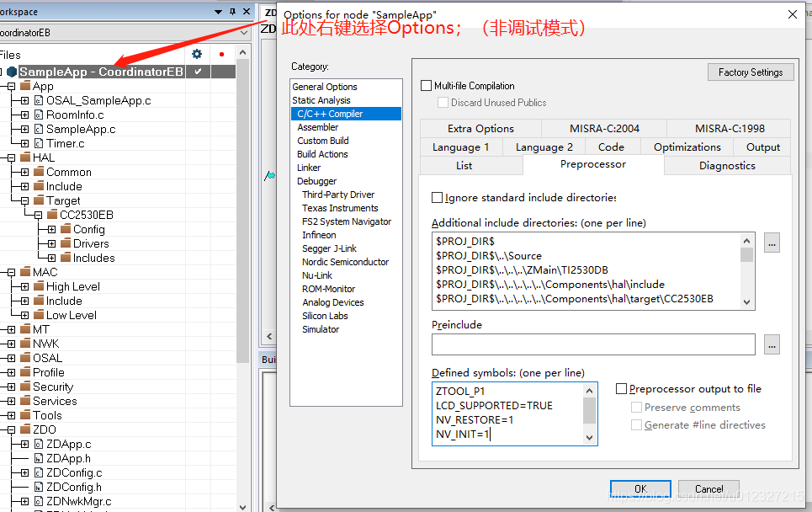Viewport: 812px width, 512px height.
Task: Click the Drivers folder icon
Action: [66, 243]
